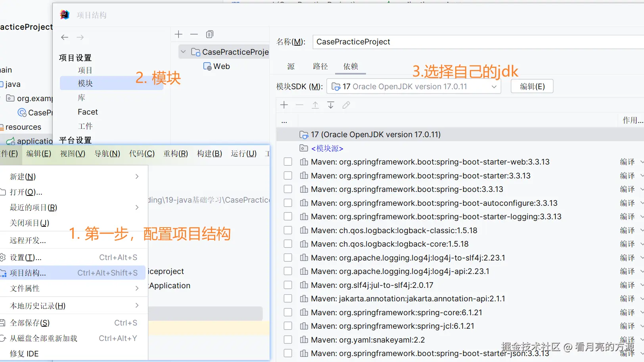Image resolution: width=644 pixels, height=362 pixels.
Task: Select 工件 in project settings
Action: click(x=85, y=126)
